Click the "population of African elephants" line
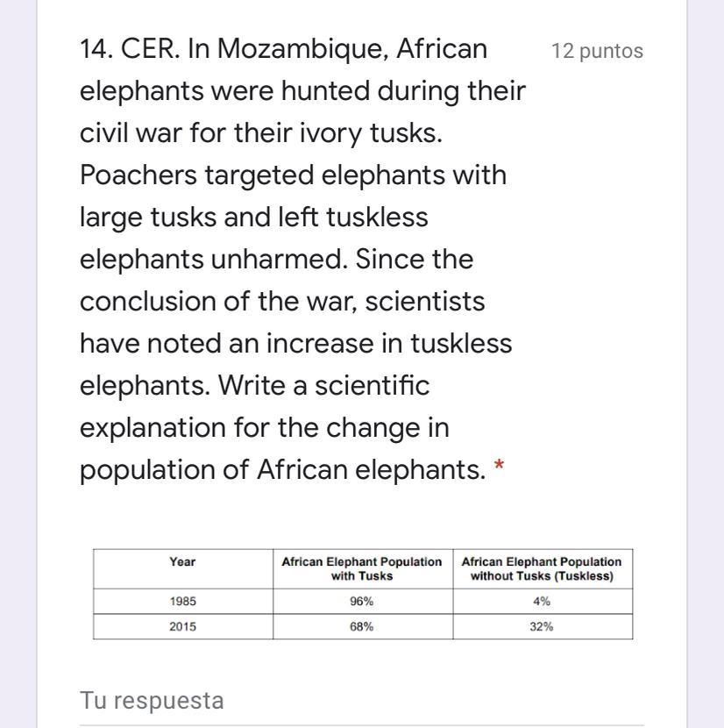 click(x=281, y=470)
